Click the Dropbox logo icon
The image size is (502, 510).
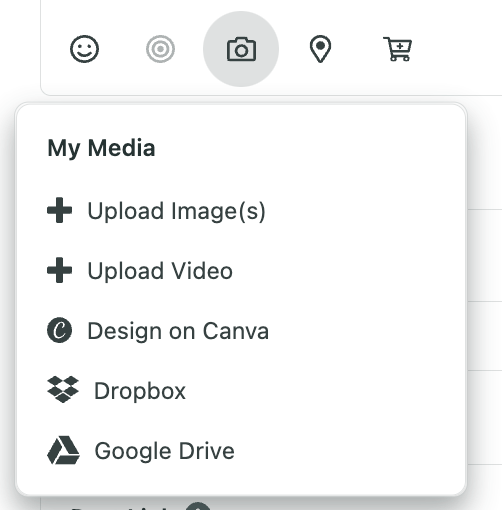(63, 390)
